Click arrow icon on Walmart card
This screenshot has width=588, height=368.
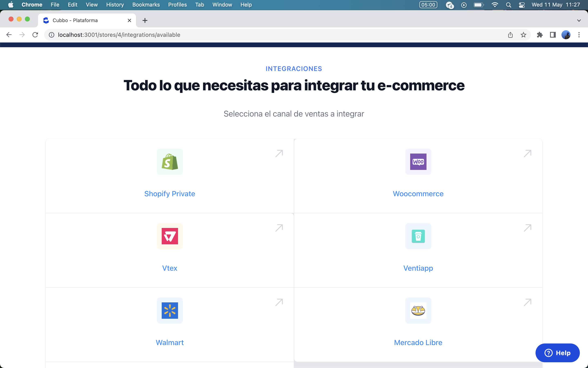(x=279, y=302)
